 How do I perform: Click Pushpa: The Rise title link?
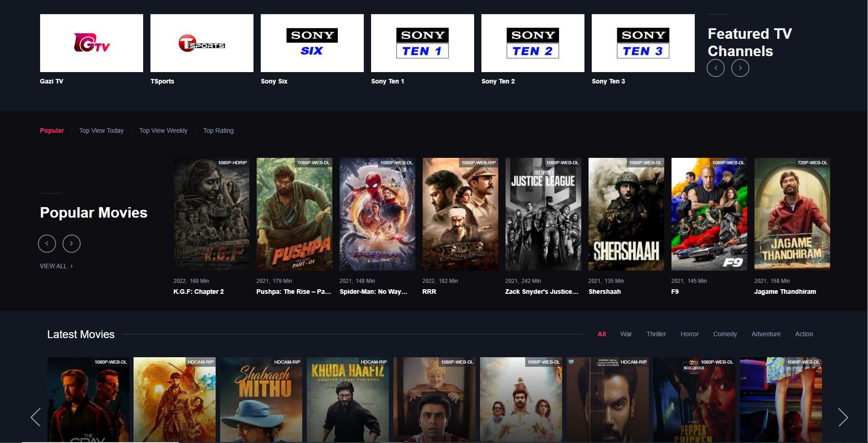point(294,292)
